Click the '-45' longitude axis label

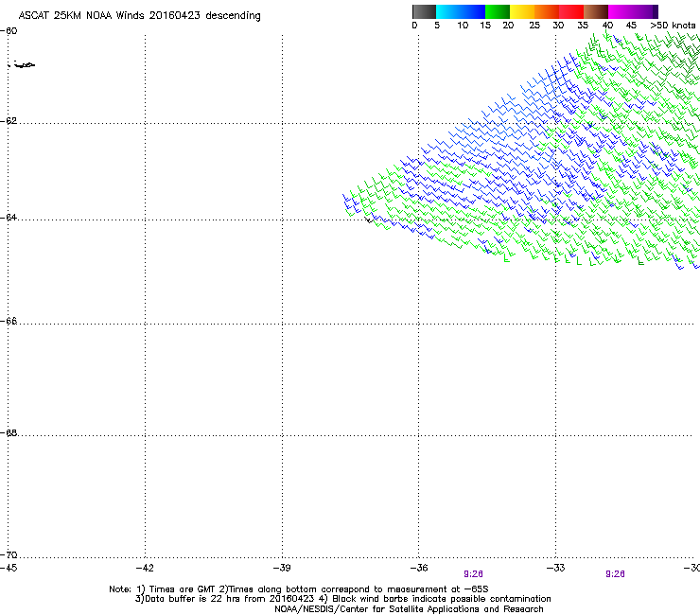click(x=9, y=568)
